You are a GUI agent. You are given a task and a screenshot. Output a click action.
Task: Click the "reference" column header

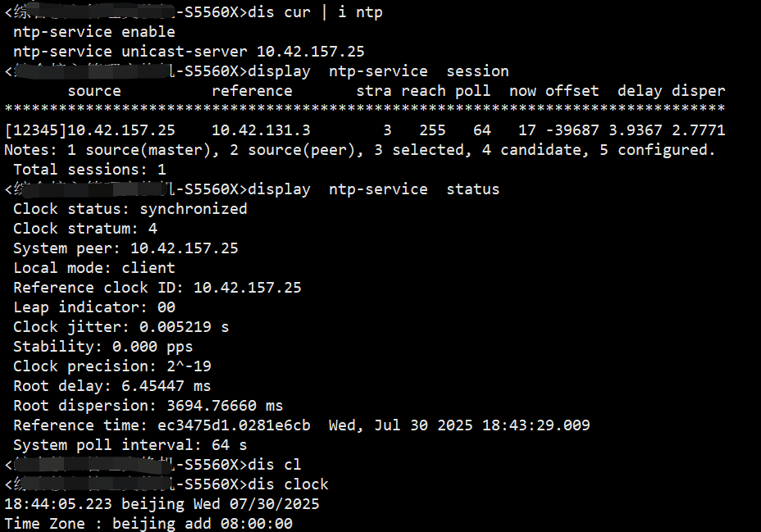(252, 91)
